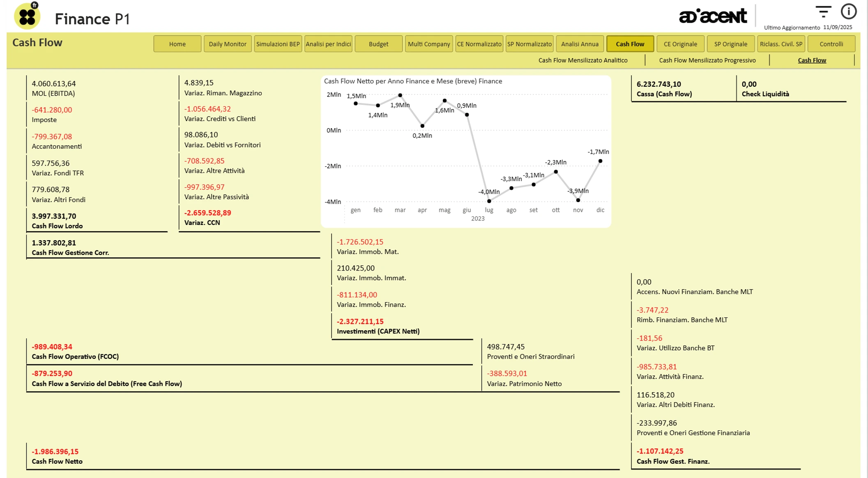The width and height of the screenshot is (868, 478).
Task: Open the Home tab
Action: 177,44
